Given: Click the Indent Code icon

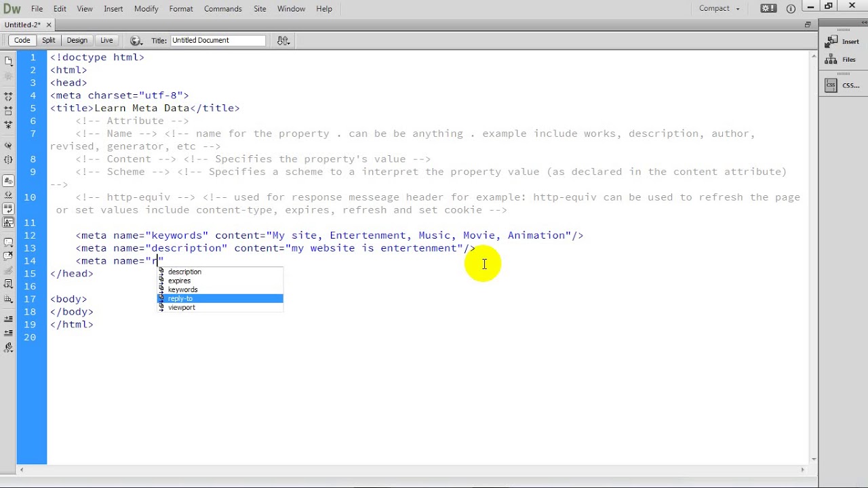Looking at the screenshot, I should click(8, 319).
